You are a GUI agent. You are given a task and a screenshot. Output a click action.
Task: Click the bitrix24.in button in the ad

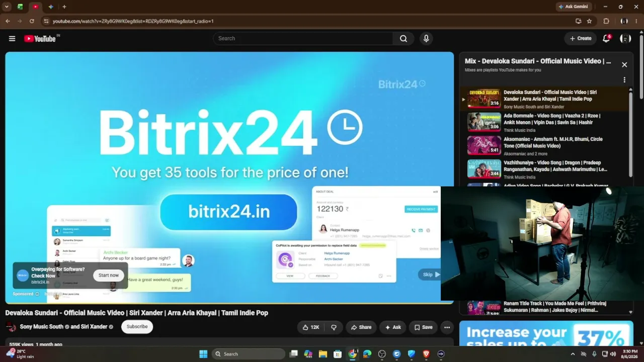click(x=228, y=212)
